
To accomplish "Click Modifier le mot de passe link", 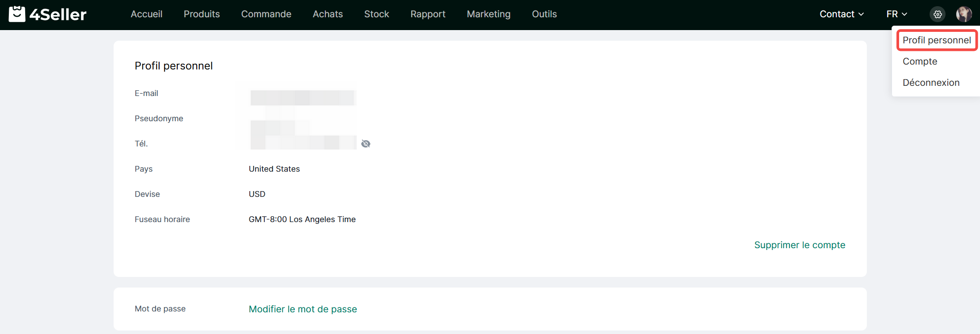I will click(303, 309).
